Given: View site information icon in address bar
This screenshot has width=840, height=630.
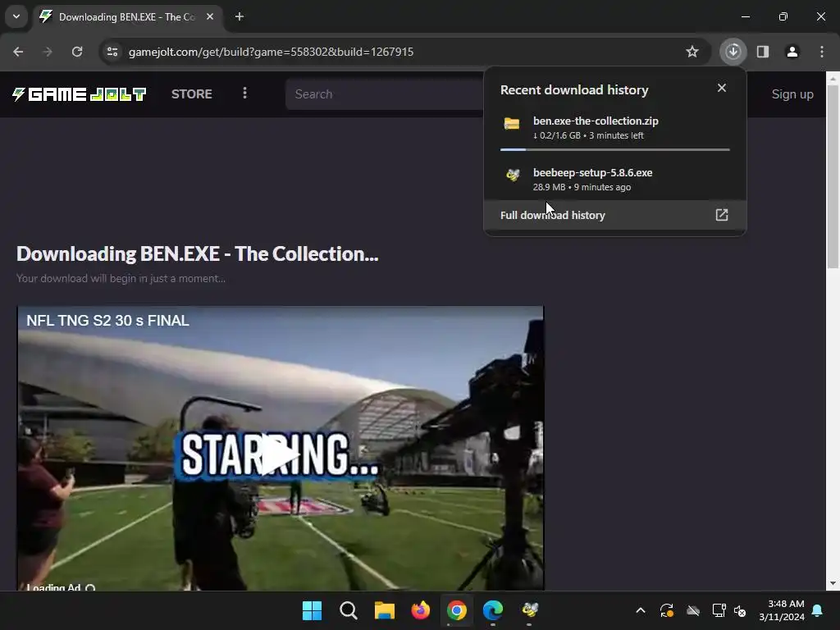Looking at the screenshot, I should click(112, 52).
